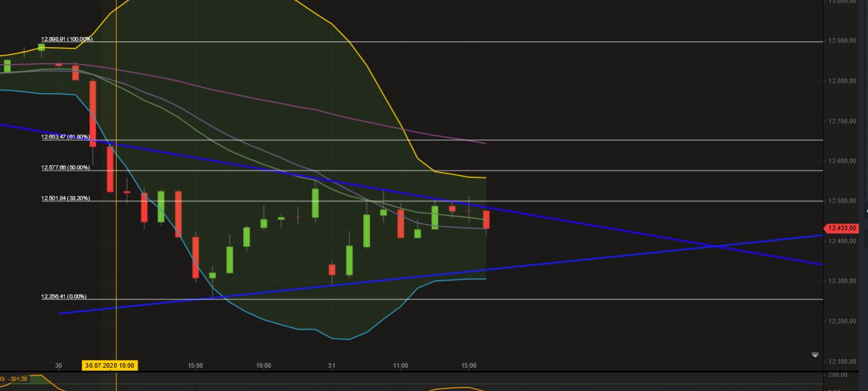
Task: Click the 15:00 time axis label
Action: (x=195, y=365)
